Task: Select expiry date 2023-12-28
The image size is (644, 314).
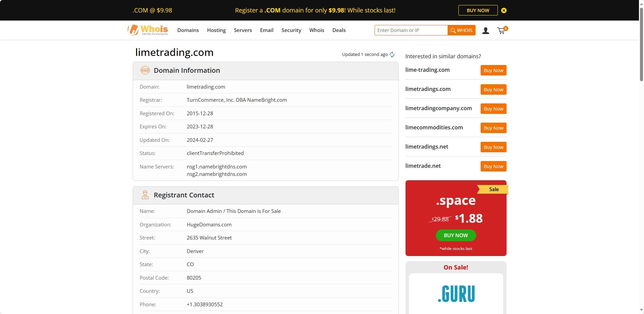Action: tap(200, 127)
